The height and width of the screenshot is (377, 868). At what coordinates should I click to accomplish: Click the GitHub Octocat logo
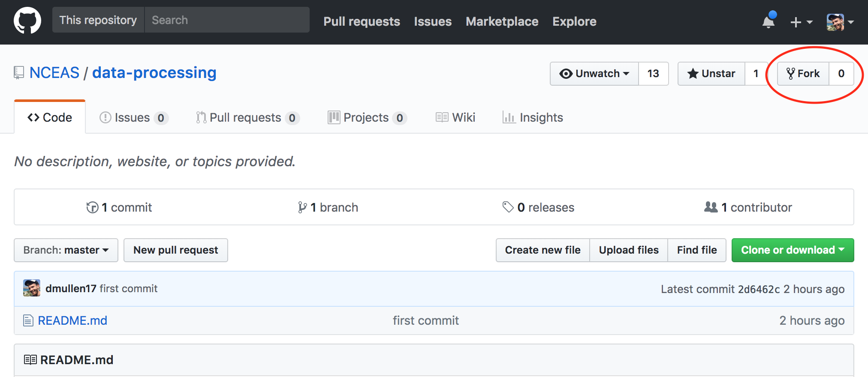(27, 21)
